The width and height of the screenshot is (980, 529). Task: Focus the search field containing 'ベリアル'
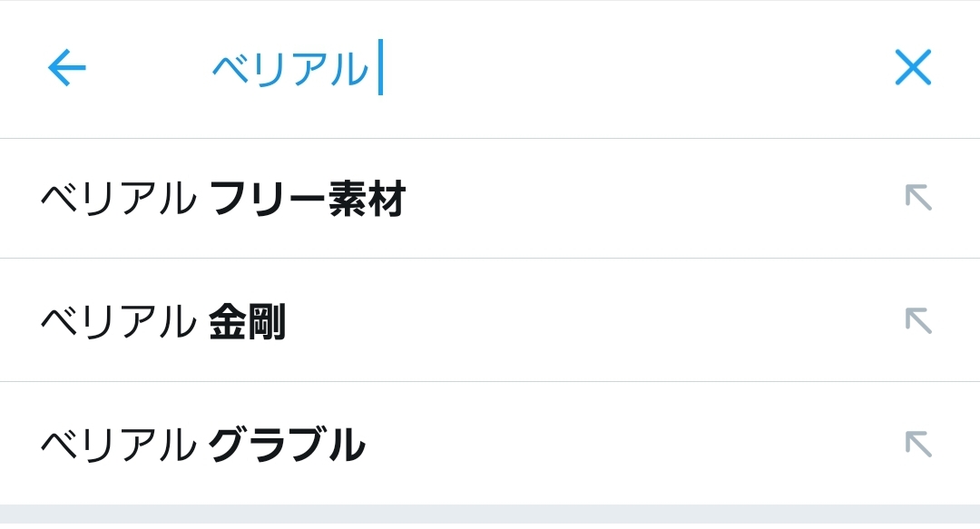click(544, 68)
